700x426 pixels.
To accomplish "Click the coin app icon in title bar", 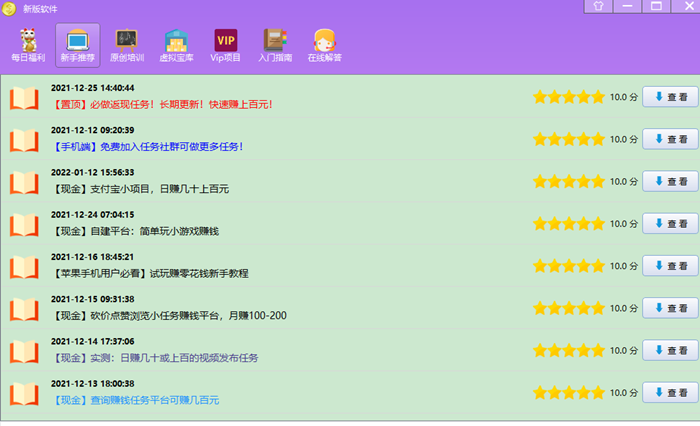I will 9,8.
